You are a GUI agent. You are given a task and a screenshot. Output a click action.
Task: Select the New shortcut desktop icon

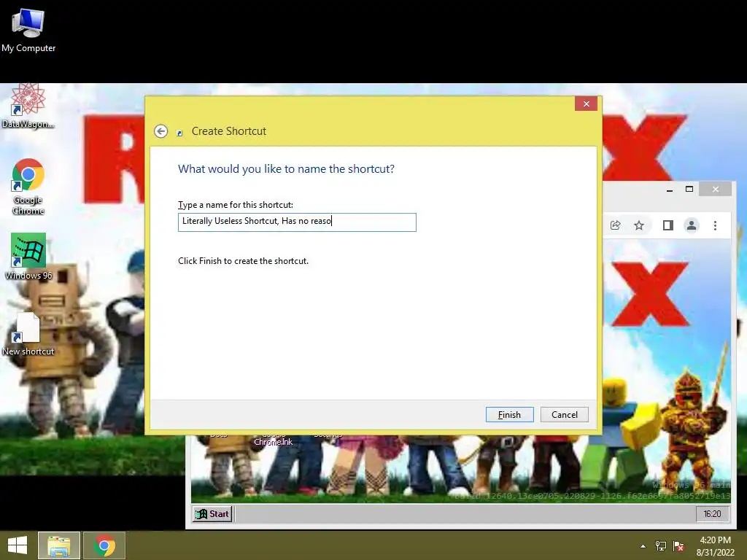[x=28, y=334]
